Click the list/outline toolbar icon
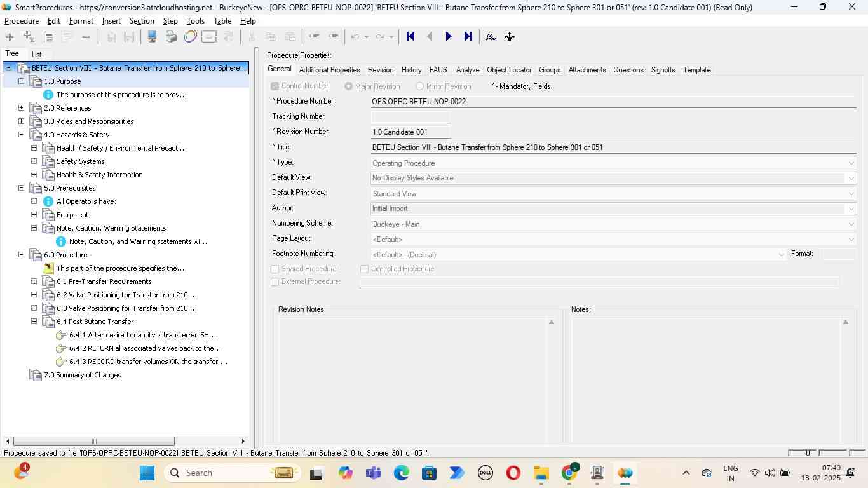 (48, 37)
